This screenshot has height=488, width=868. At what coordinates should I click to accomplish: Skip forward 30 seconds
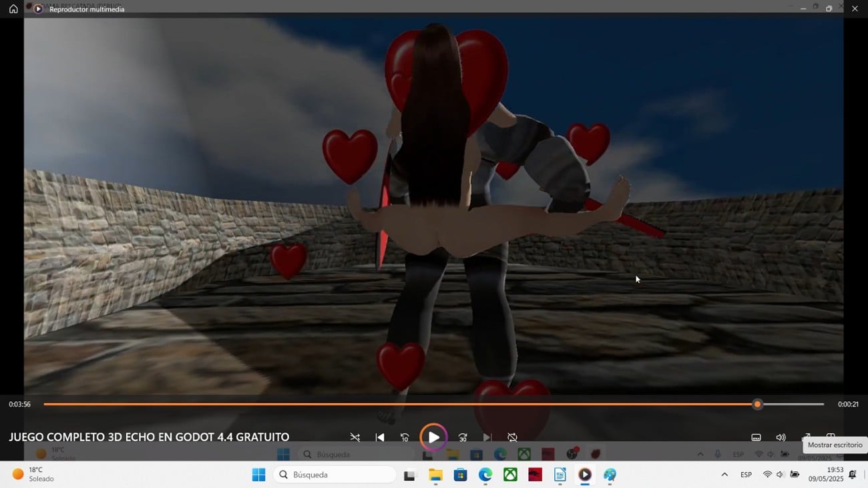(463, 437)
